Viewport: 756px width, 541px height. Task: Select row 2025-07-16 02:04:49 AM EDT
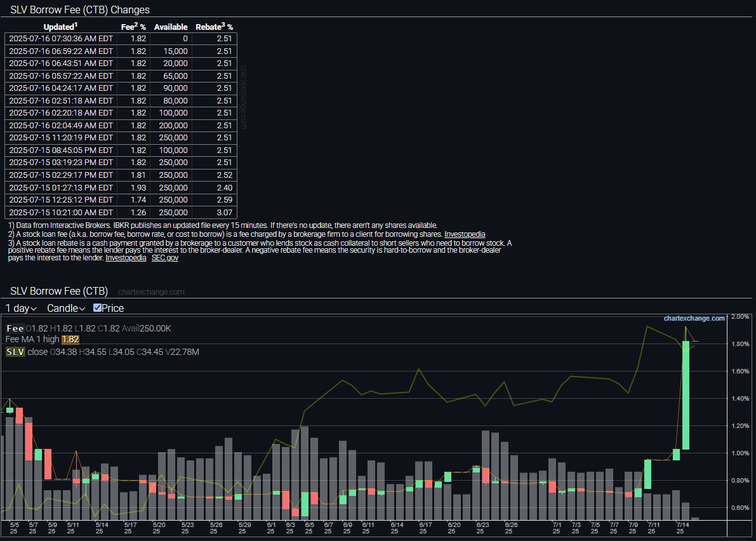pyautogui.click(x=121, y=125)
